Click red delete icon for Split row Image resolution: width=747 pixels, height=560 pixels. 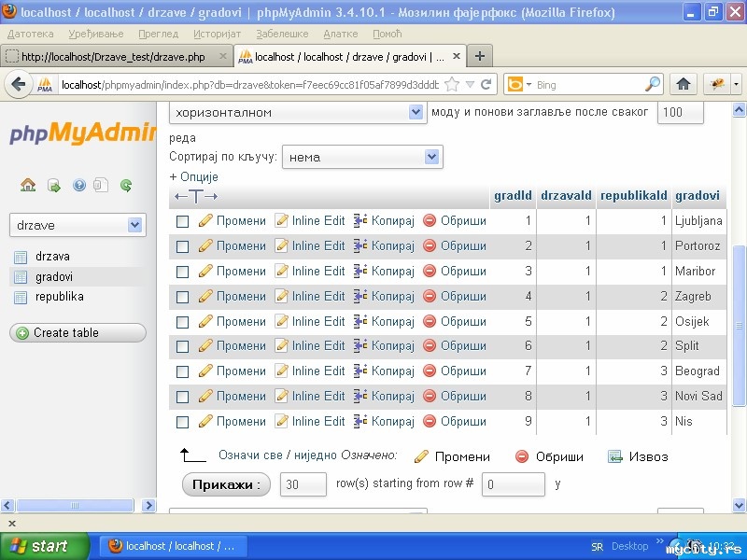pos(430,345)
